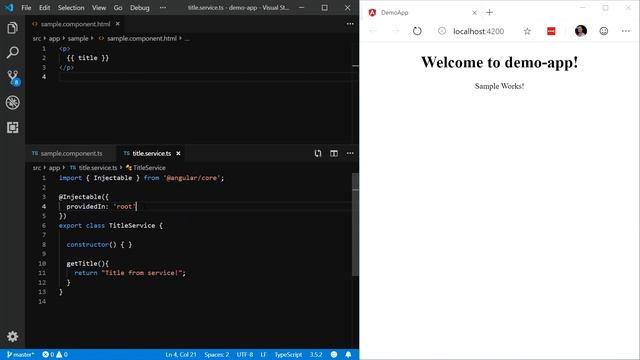
Task: Click the localhost:4200 address bar
Action: click(x=478, y=31)
